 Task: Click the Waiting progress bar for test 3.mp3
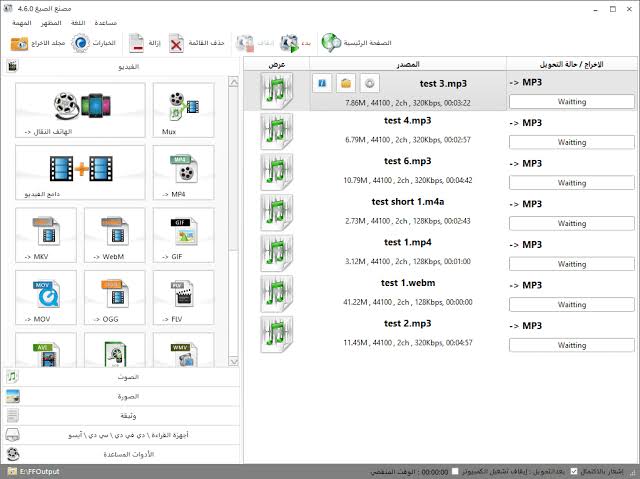572,102
